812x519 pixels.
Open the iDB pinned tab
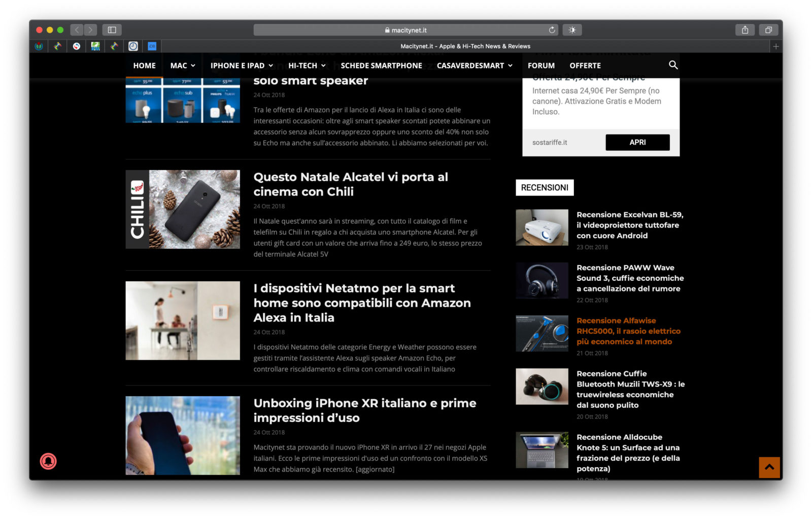click(x=152, y=46)
